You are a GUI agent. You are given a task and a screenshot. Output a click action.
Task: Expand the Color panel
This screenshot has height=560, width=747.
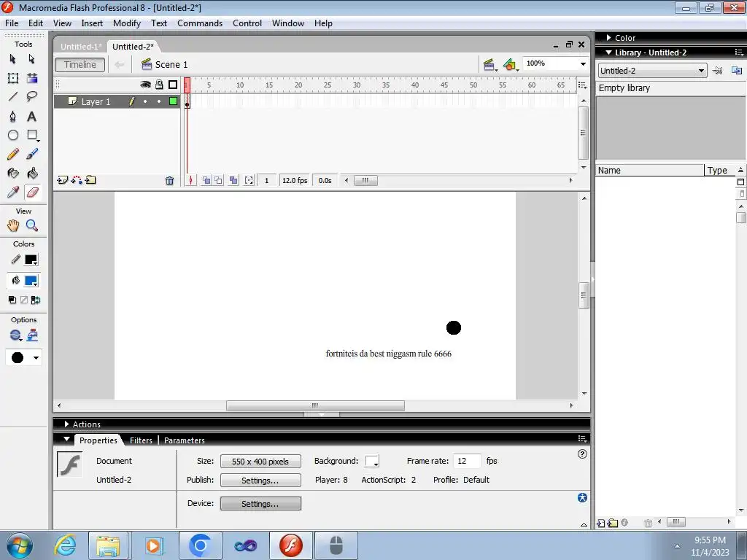pos(608,38)
